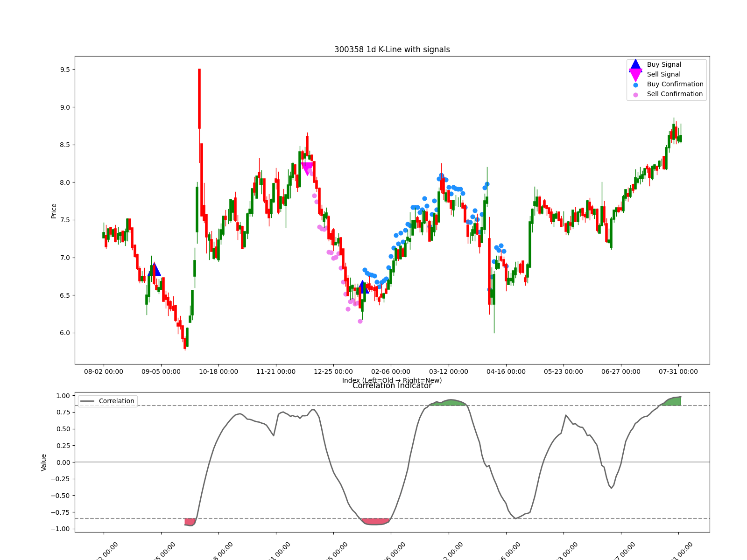Click the 0.50 correlation tick label
Screen dimensions: 747x560
coord(63,429)
